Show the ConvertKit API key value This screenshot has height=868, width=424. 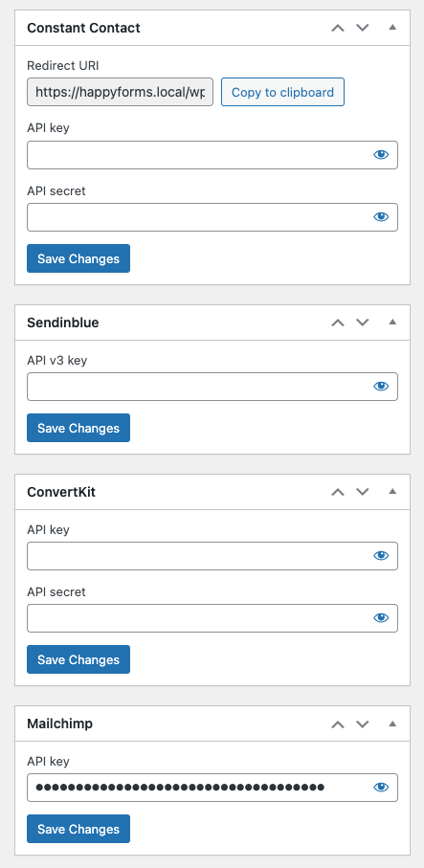tap(381, 556)
